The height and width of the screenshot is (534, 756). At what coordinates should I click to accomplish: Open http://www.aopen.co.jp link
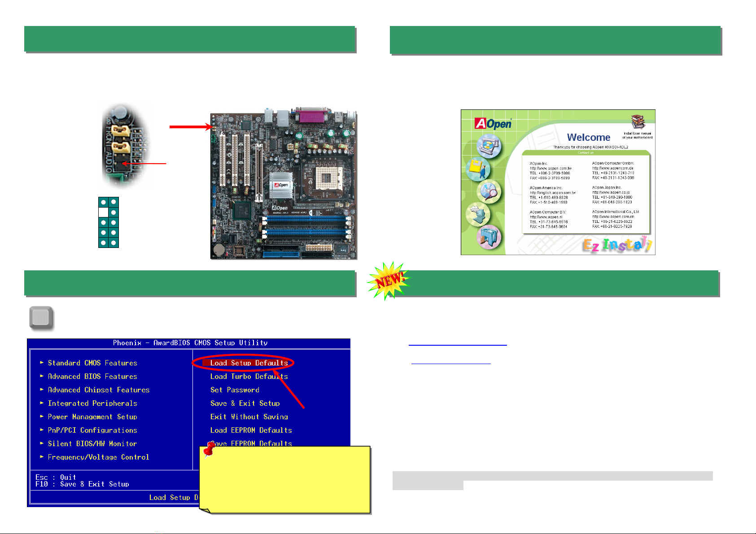[x=611, y=192]
